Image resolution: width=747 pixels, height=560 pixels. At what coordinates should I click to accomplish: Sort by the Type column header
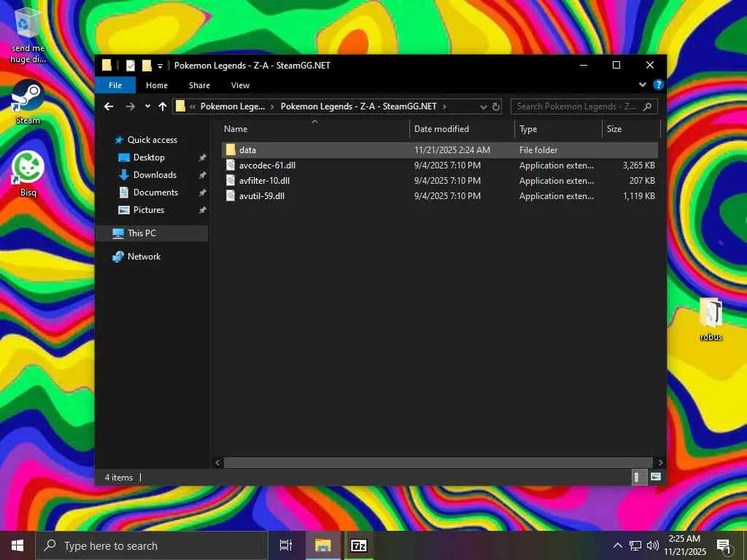point(558,129)
